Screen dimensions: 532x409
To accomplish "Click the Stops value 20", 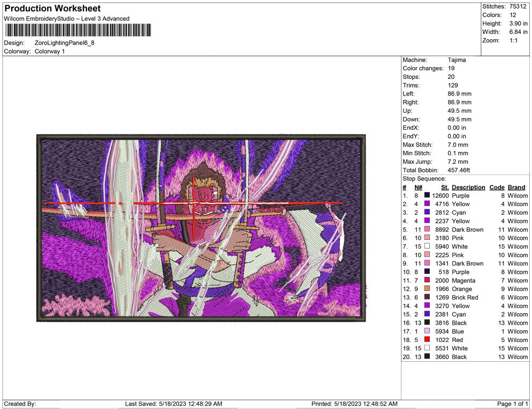I will [451, 77].
